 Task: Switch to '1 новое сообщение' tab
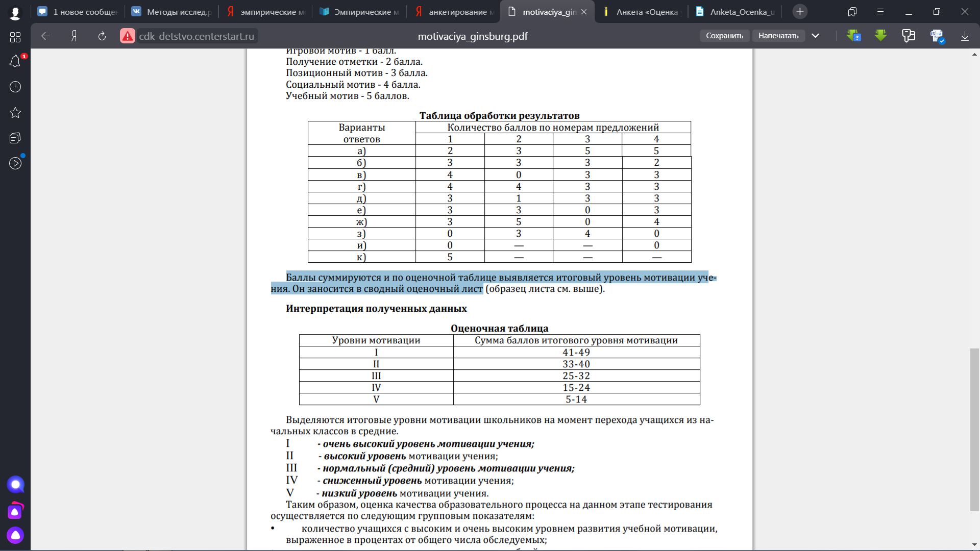(x=78, y=12)
